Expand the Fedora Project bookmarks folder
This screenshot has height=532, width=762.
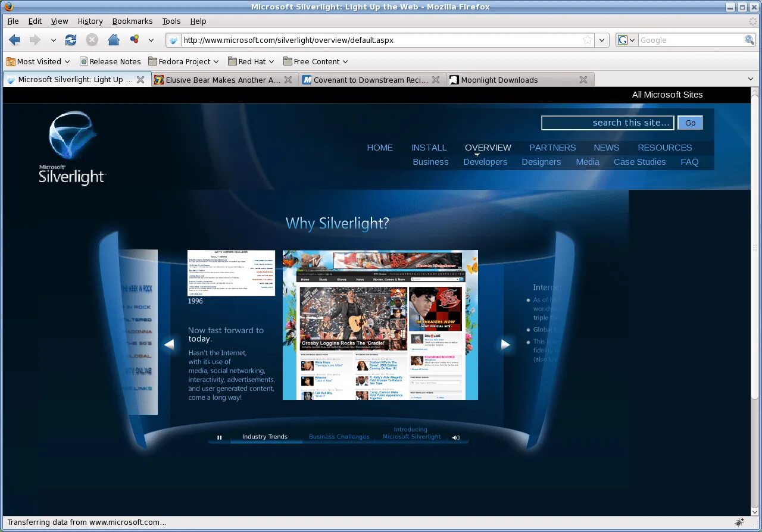pyautogui.click(x=184, y=61)
